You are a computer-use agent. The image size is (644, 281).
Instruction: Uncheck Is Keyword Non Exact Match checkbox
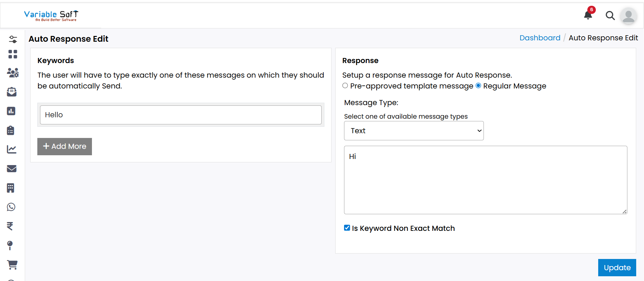347,228
